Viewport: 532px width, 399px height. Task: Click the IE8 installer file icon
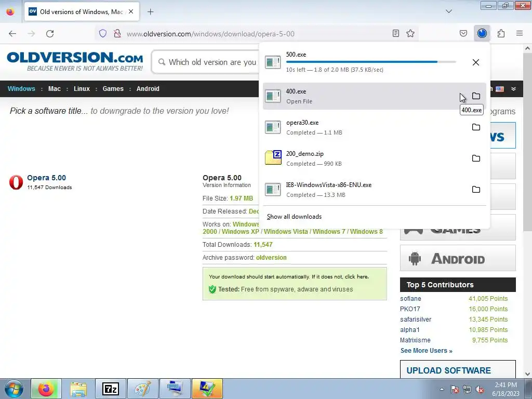click(273, 190)
